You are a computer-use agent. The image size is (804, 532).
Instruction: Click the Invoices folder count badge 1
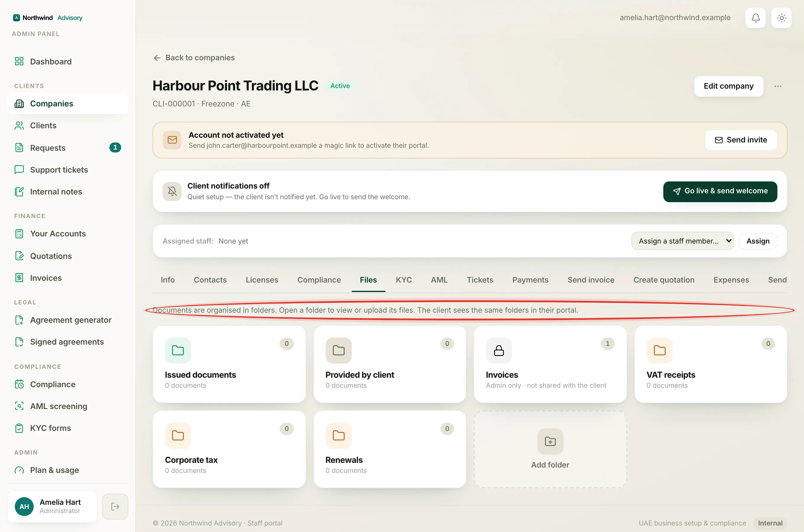pos(607,344)
